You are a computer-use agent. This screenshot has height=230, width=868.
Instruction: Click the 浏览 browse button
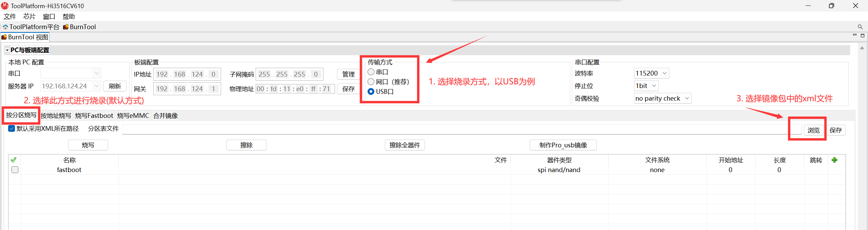coord(813,130)
